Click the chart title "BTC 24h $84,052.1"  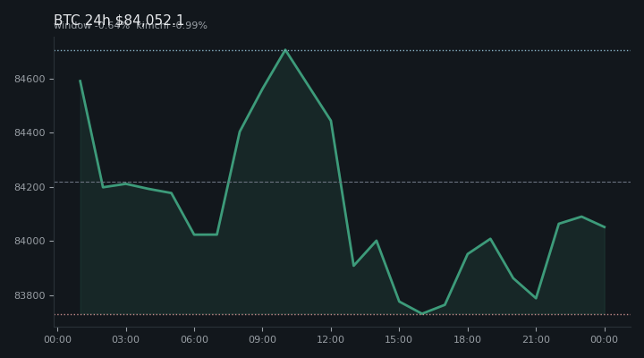coord(119,21)
